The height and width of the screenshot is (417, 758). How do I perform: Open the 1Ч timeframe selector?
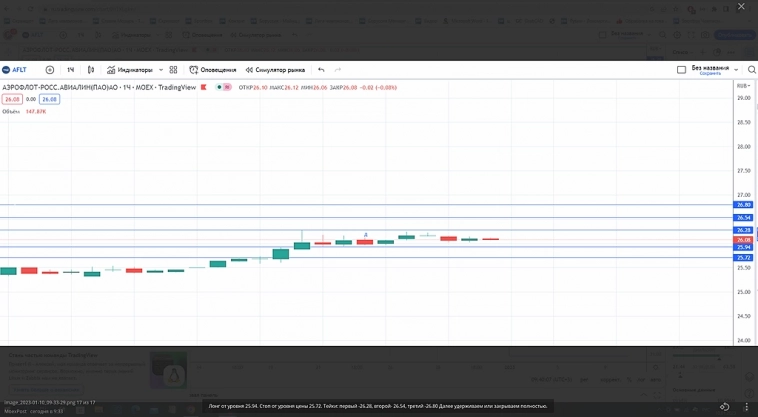click(71, 70)
